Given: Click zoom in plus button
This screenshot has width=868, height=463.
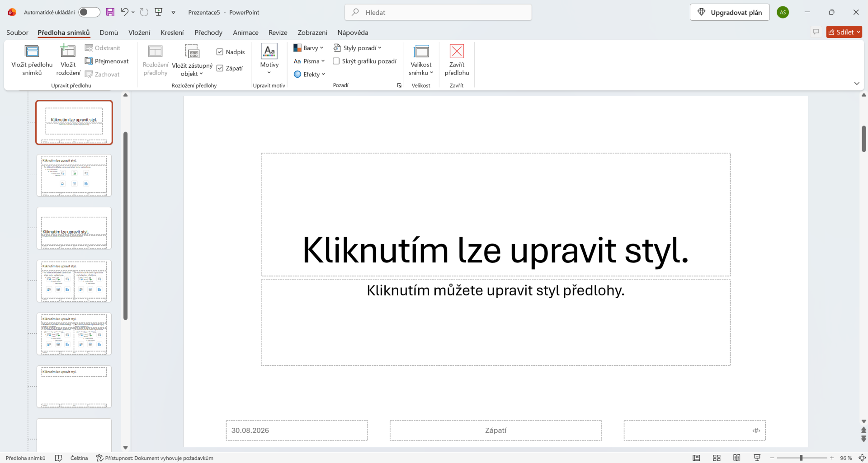Looking at the screenshot, I should [832, 458].
